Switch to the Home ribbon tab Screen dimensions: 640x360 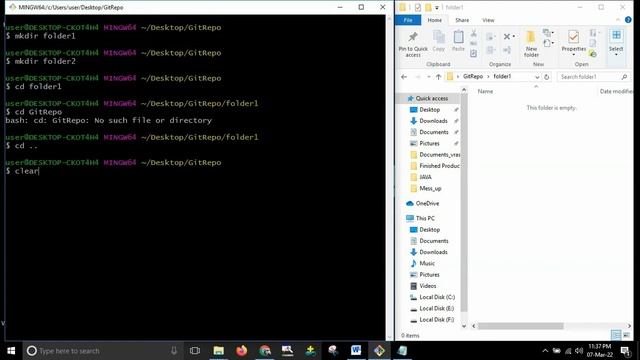pos(434,20)
